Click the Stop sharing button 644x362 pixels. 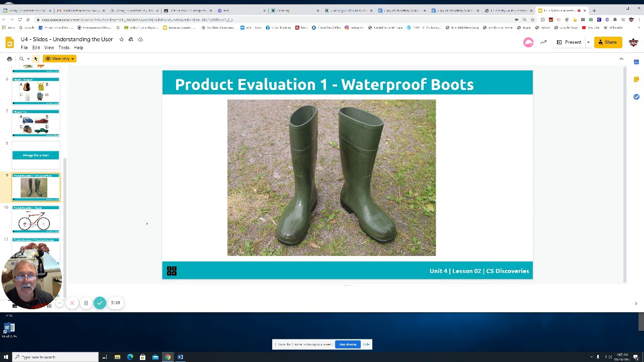(348, 344)
